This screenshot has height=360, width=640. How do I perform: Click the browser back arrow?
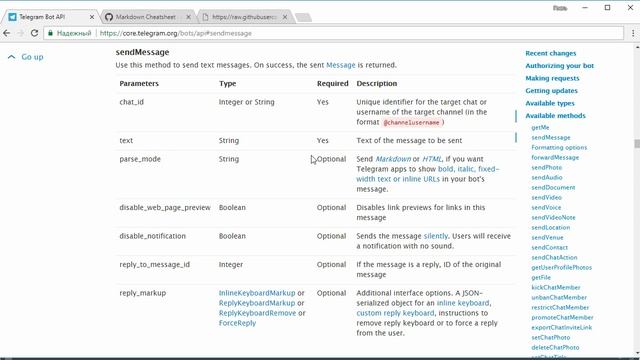(7, 33)
